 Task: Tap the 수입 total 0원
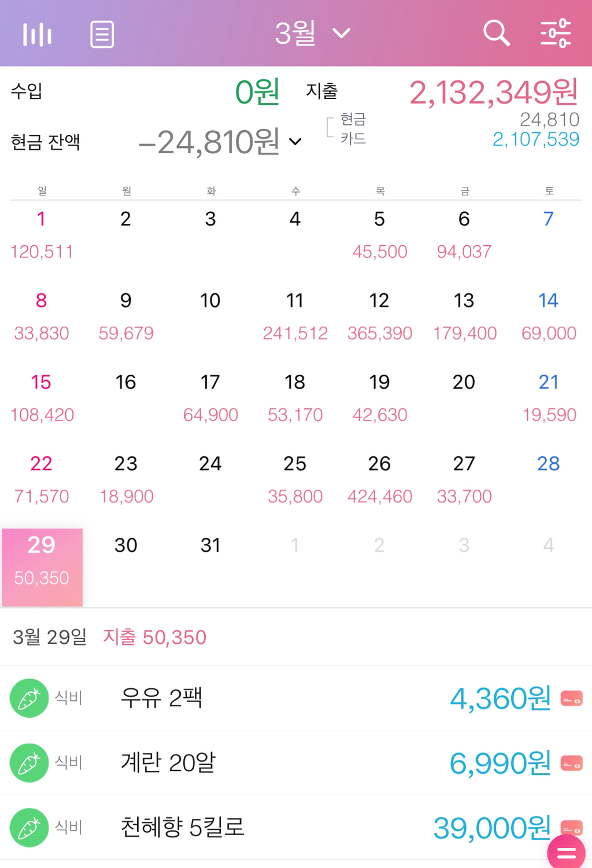tap(257, 93)
